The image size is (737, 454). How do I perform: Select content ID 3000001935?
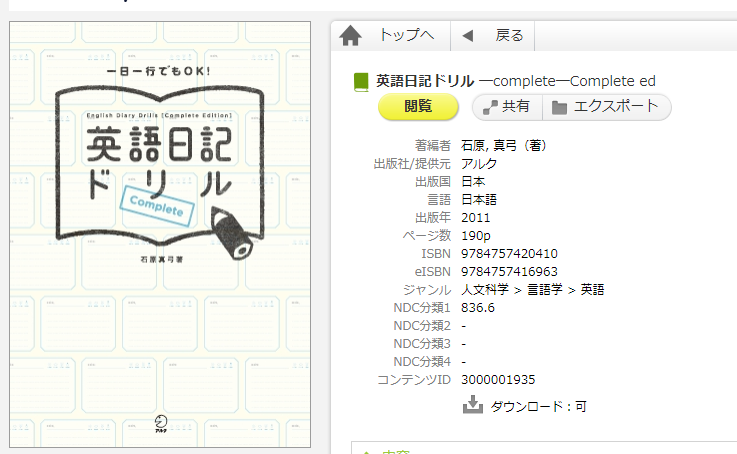point(498,380)
